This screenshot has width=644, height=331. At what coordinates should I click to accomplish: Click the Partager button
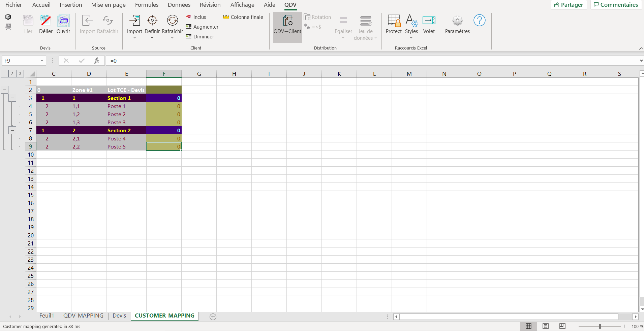click(x=569, y=5)
